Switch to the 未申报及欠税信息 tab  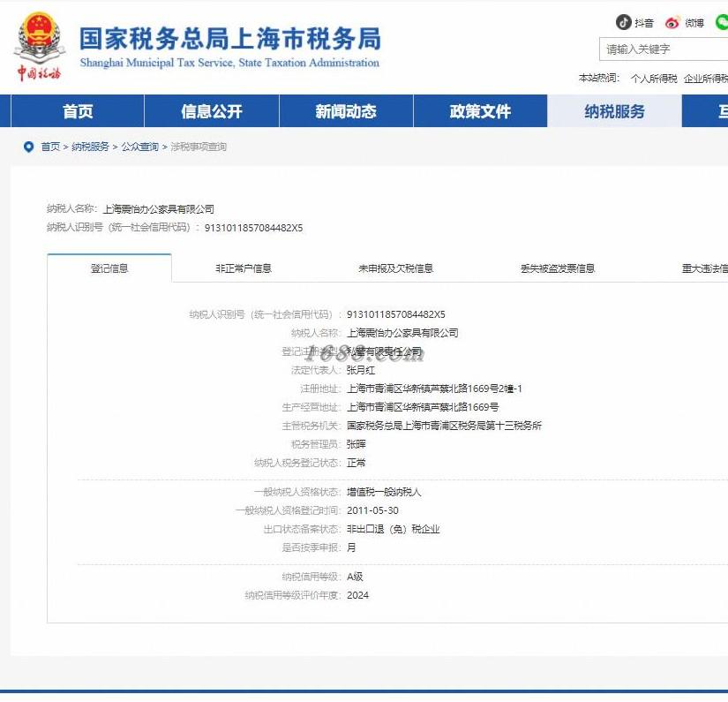pyautogui.click(x=395, y=268)
